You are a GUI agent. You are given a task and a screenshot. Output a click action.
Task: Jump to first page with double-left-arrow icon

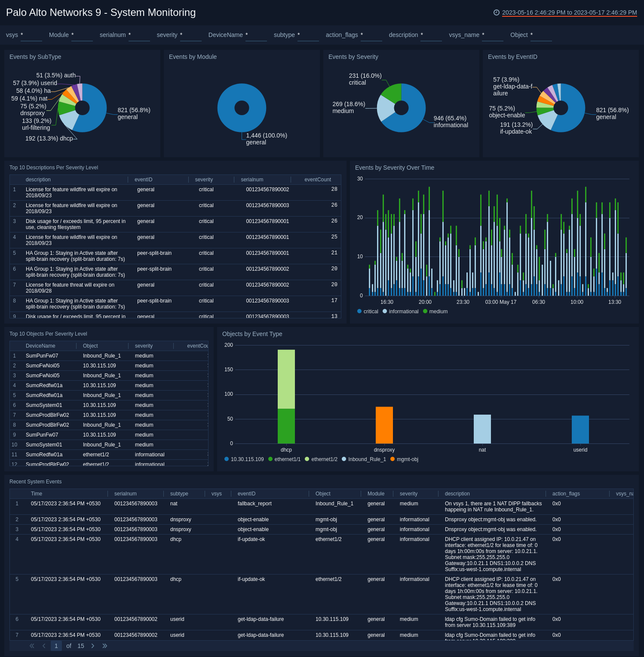click(x=31, y=646)
